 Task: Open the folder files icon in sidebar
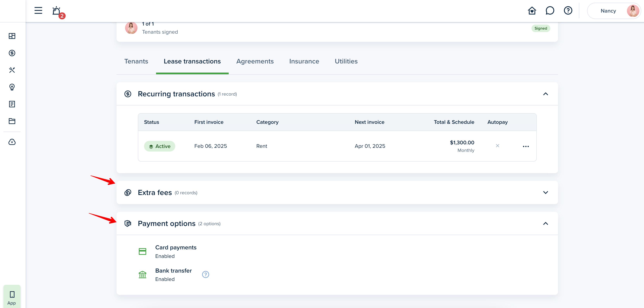pyautogui.click(x=12, y=121)
